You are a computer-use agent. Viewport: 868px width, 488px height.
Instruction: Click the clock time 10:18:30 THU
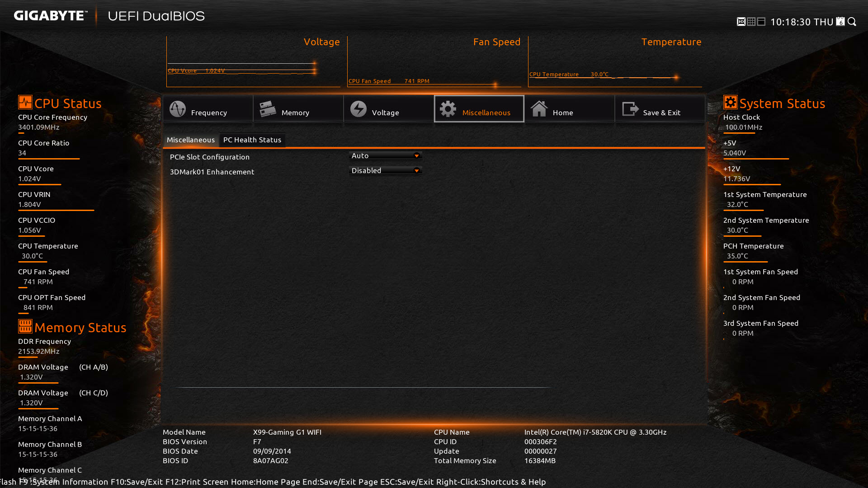coord(802,22)
